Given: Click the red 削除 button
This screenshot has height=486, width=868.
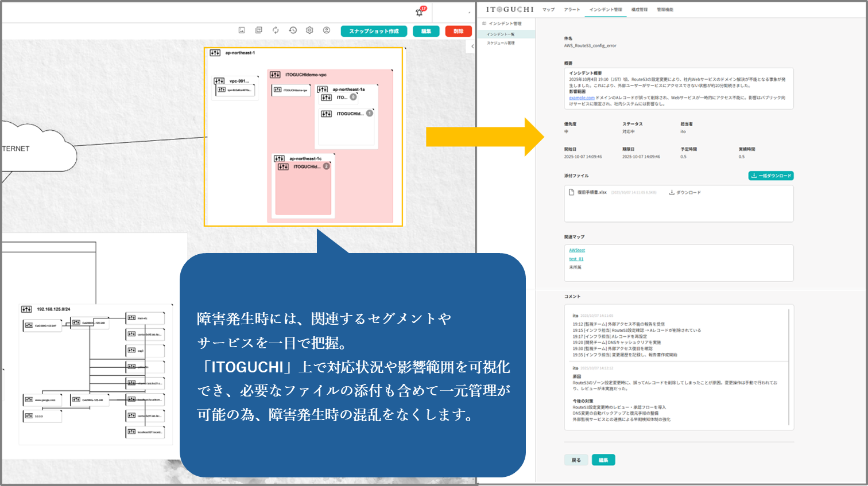Looking at the screenshot, I should [458, 31].
